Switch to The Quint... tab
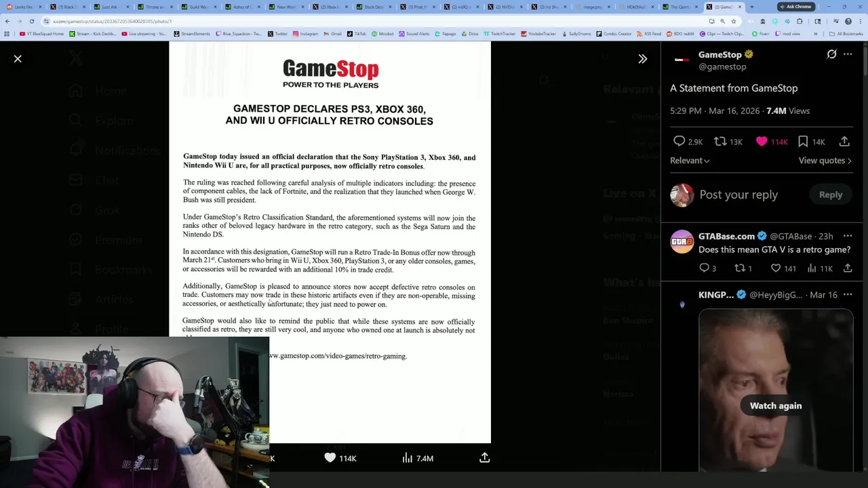Viewport: 868px width, 488px height. click(679, 7)
